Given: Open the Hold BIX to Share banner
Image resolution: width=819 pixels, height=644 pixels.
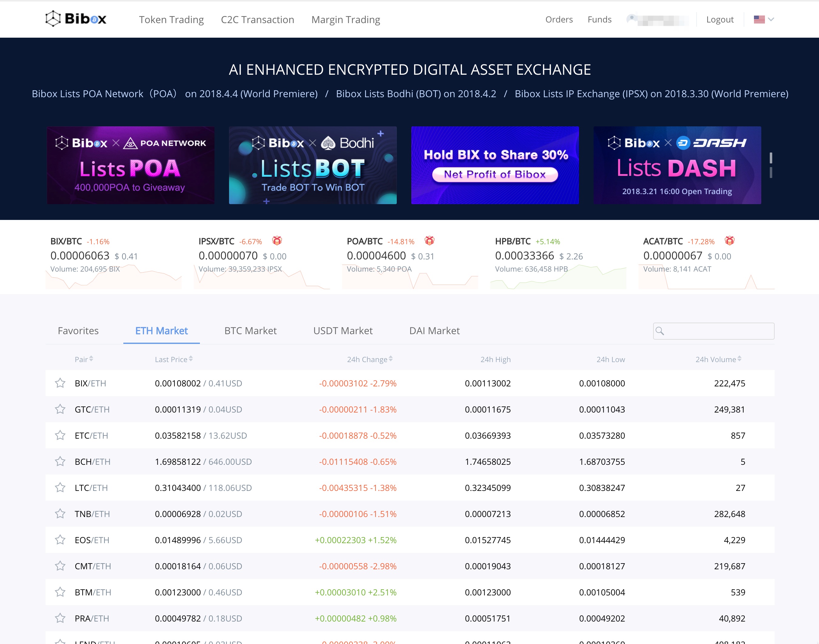Looking at the screenshot, I should [x=495, y=165].
